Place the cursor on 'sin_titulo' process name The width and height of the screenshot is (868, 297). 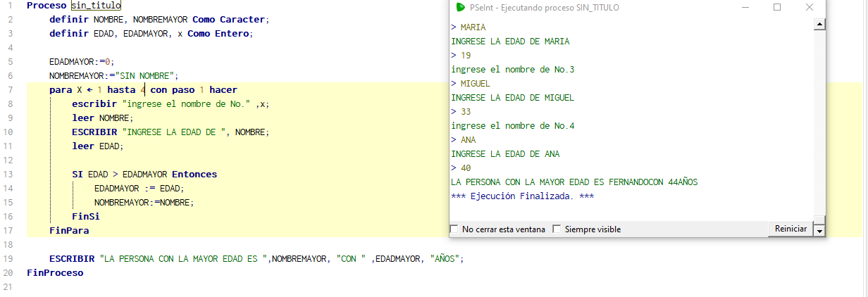(96, 5)
